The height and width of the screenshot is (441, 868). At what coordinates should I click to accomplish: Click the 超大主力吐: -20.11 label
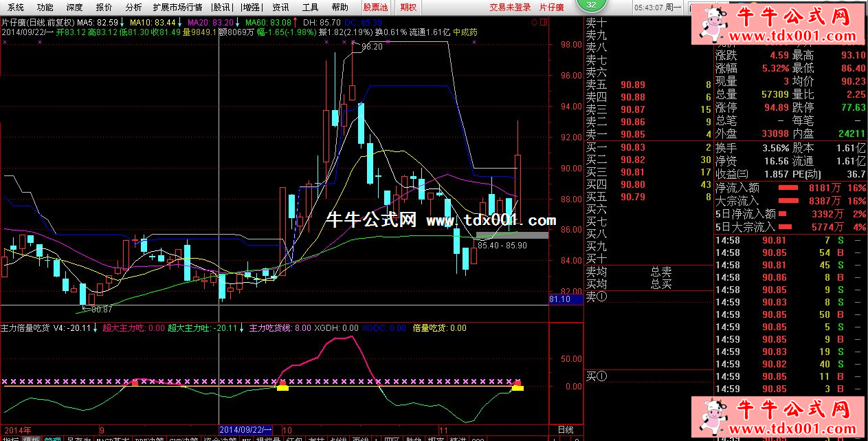203,328
